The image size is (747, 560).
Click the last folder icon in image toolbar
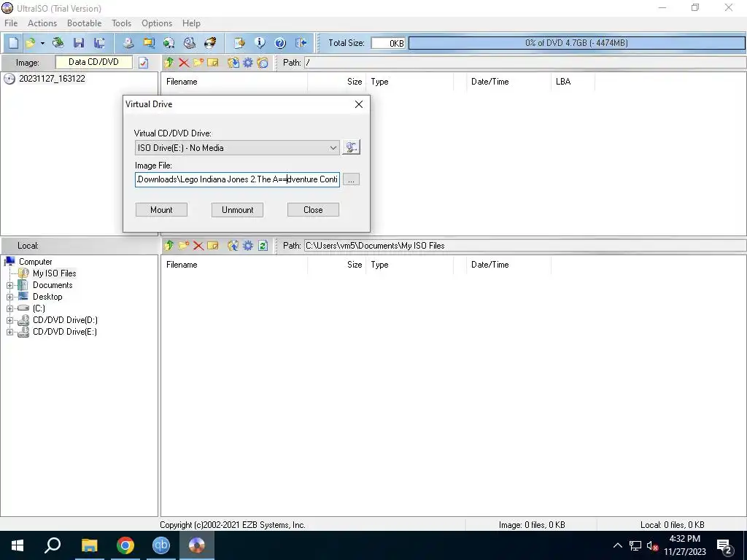(x=263, y=63)
